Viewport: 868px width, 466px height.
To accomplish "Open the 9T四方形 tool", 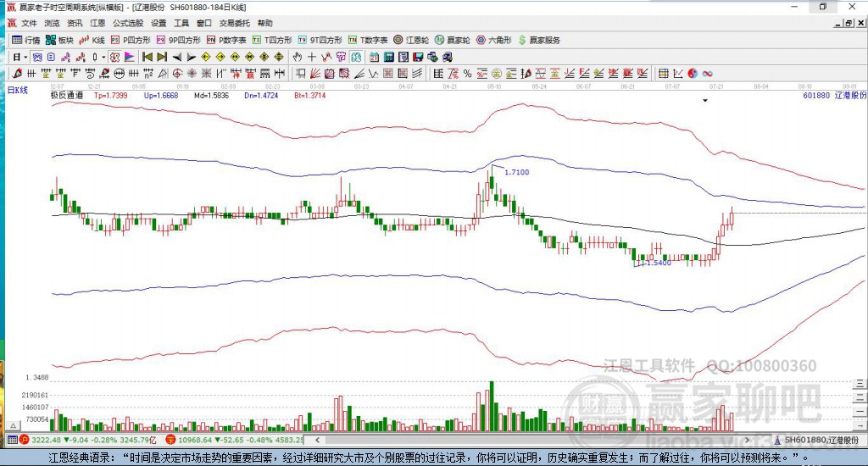I will pyautogui.click(x=320, y=40).
